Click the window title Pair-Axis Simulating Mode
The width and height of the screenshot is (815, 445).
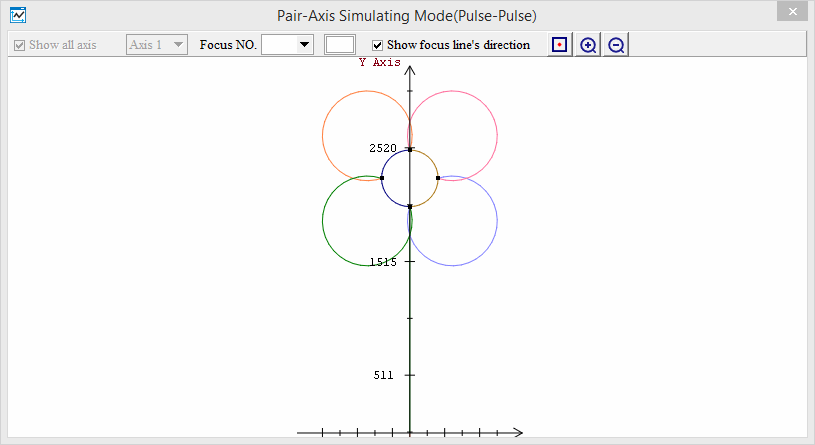(x=407, y=16)
